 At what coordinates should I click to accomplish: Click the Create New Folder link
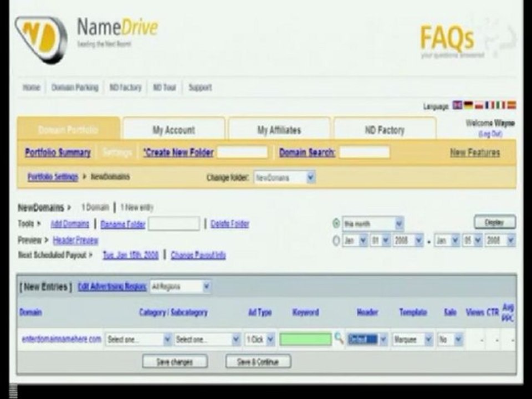tap(178, 152)
